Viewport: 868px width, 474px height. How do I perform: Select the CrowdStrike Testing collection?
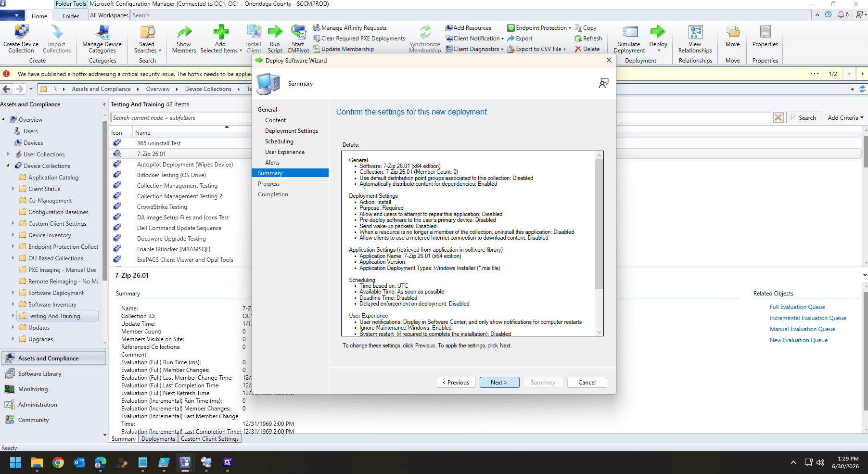(x=162, y=207)
